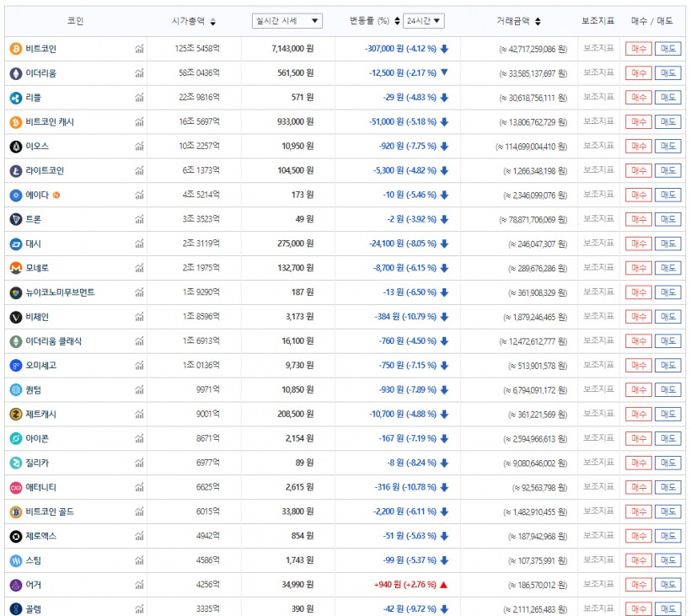Click the market cap 125조 5458억
The width and height of the screenshot is (691, 616).
(197, 49)
